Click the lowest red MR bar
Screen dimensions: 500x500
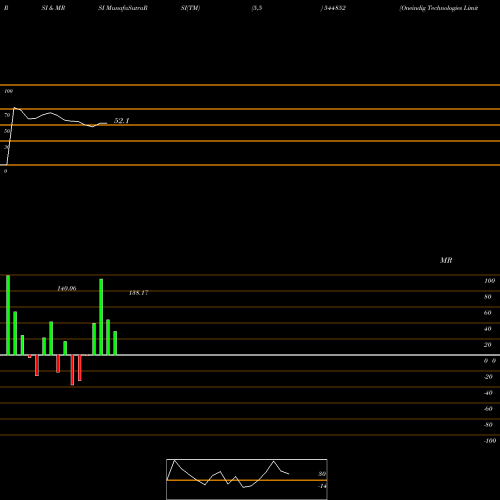pos(72,370)
